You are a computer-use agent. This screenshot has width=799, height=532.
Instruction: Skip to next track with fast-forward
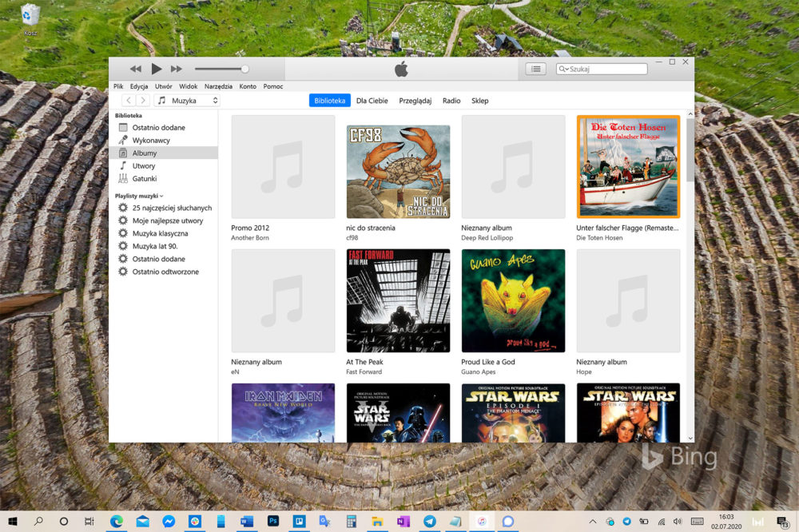pyautogui.click(x=177, y=69)
